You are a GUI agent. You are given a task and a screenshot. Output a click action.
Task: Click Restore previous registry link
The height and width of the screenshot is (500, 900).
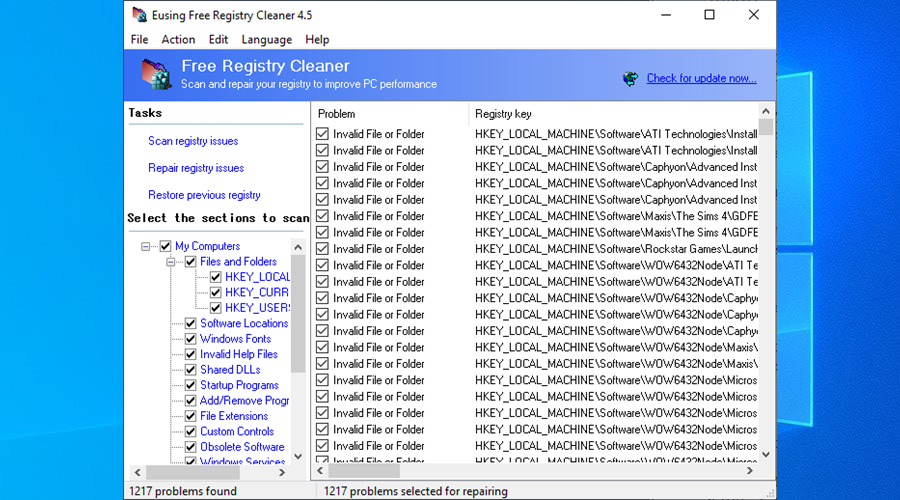click(x=204, y=195)
